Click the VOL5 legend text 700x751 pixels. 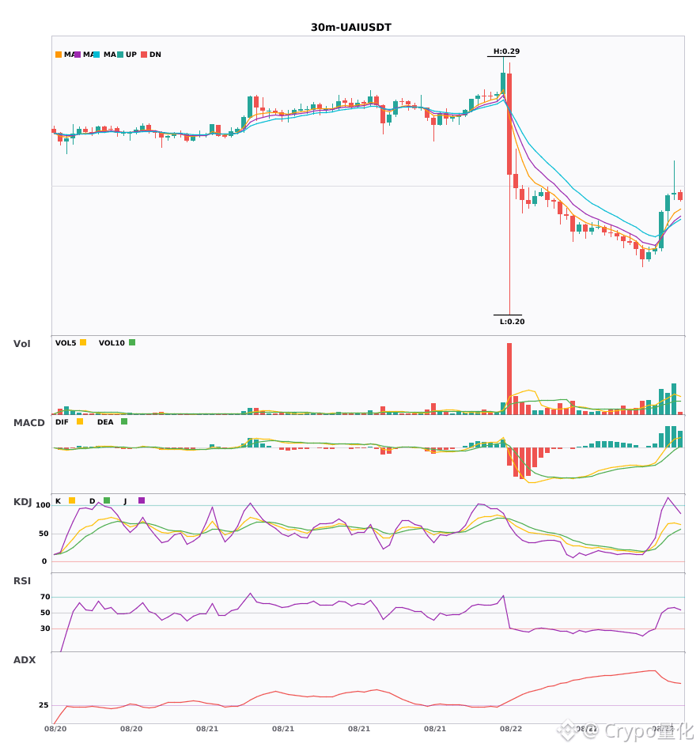coord(66,343)
